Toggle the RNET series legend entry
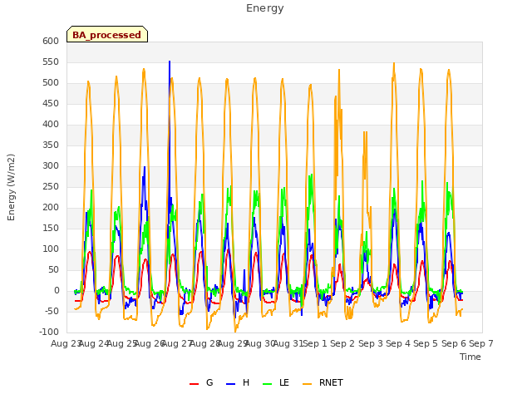The height and width of the screenshot is (399, 532). click(323, 382)
